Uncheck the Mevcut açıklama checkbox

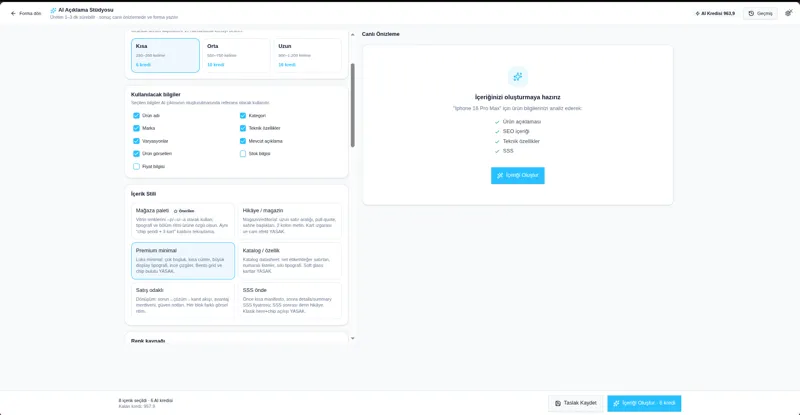pyautogui.click(x=243, y=141)
